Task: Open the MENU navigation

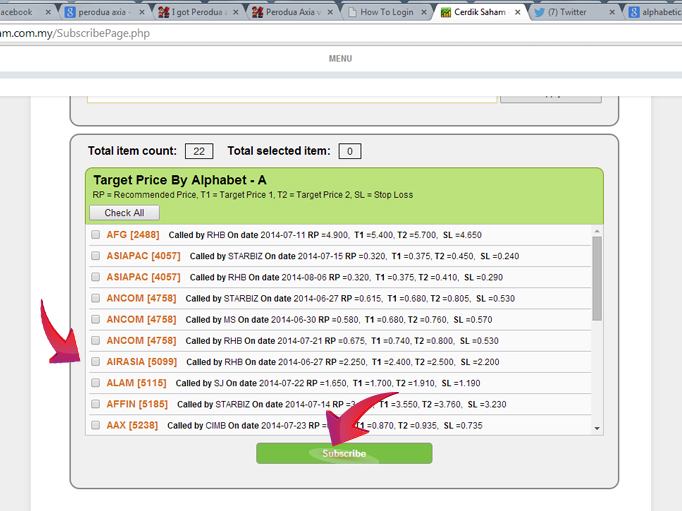Action: click(340, 59)
